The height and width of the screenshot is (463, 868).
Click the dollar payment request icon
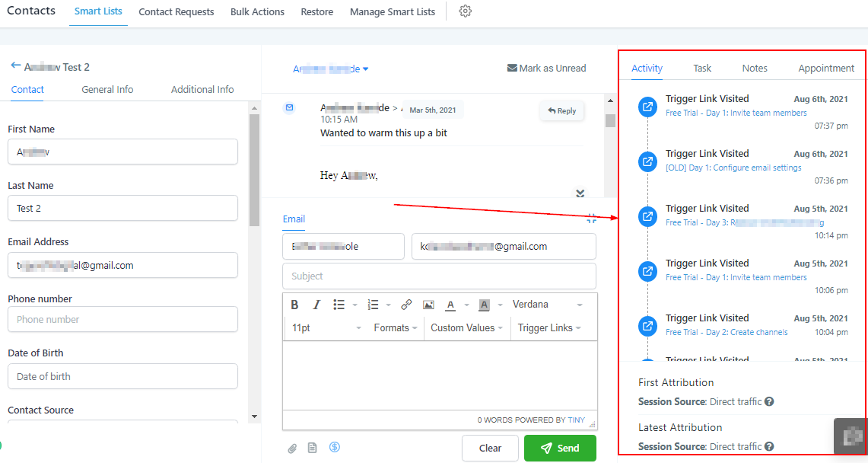point(335,447)
